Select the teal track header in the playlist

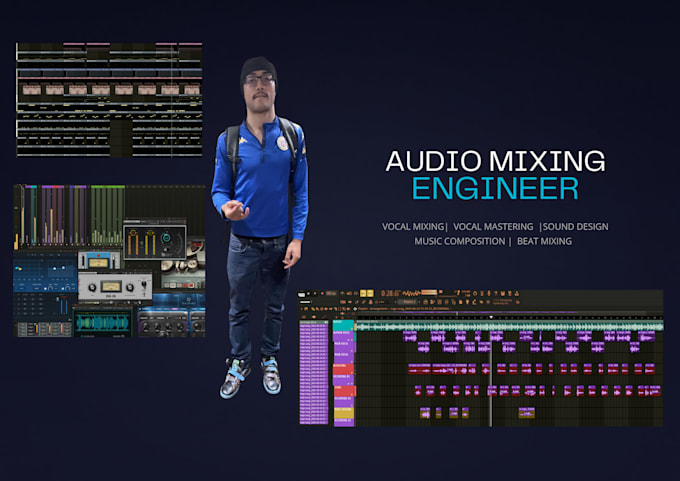pyautogui.click(x=343, y=325)
